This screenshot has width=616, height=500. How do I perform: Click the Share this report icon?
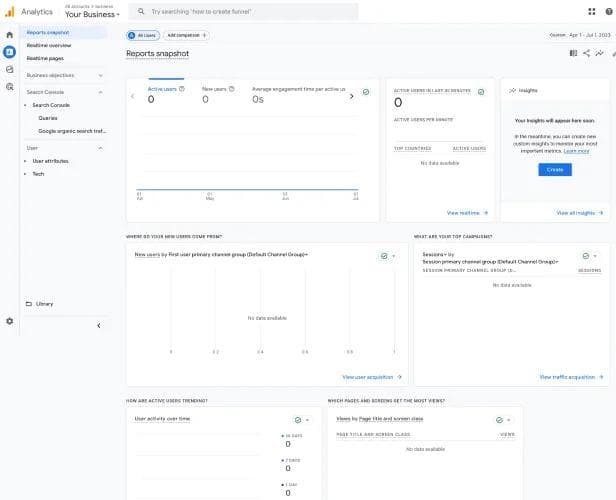click(586, 53)
